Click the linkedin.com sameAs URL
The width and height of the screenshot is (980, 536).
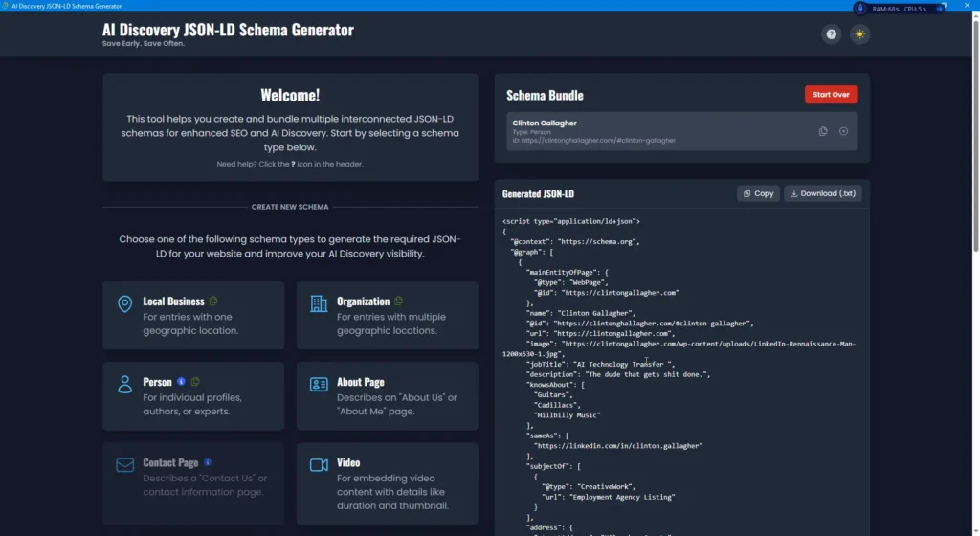[x=618, y=446]
